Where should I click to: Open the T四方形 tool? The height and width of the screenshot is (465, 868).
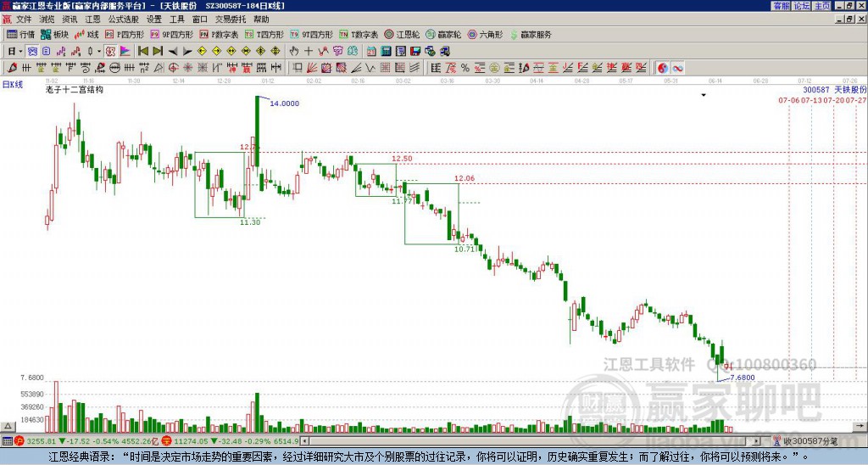(264, 34)
